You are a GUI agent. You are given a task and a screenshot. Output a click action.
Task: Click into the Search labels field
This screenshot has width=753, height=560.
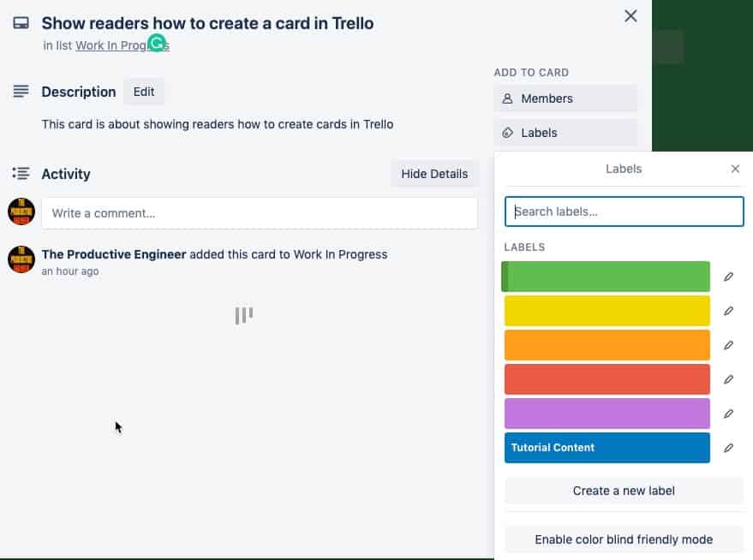pos(624,211)
